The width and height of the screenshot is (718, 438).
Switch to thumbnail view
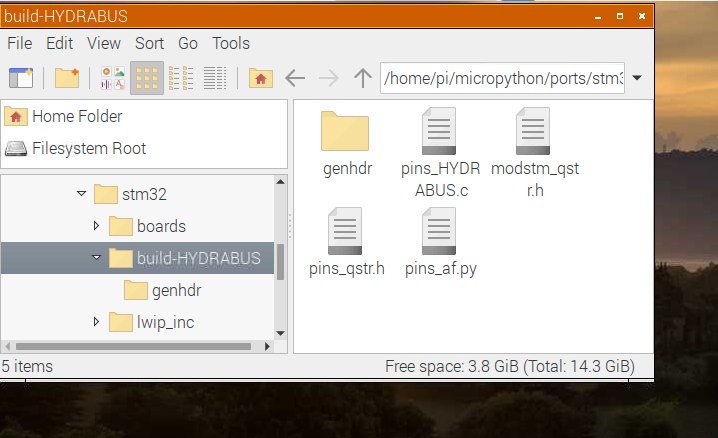click(113, 78)
